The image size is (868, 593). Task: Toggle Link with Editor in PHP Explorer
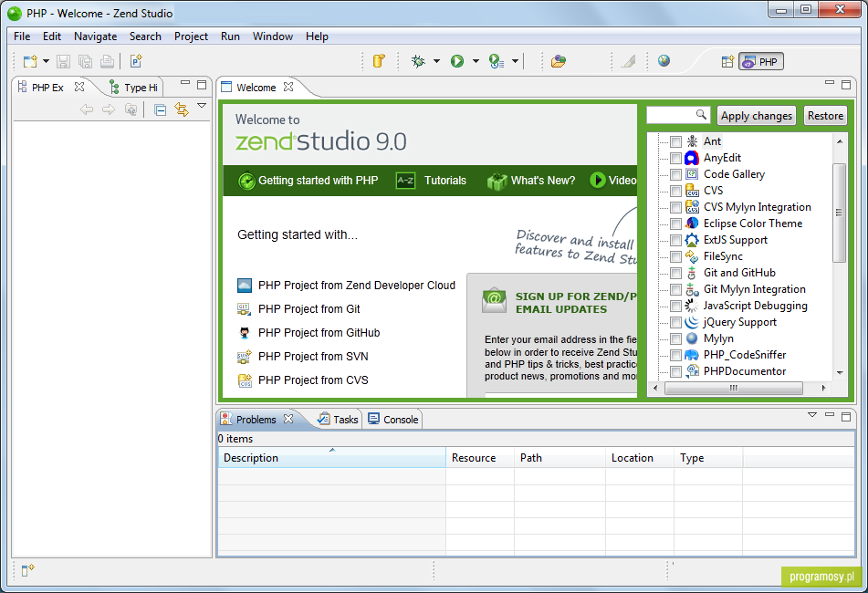tap(182, 109)
